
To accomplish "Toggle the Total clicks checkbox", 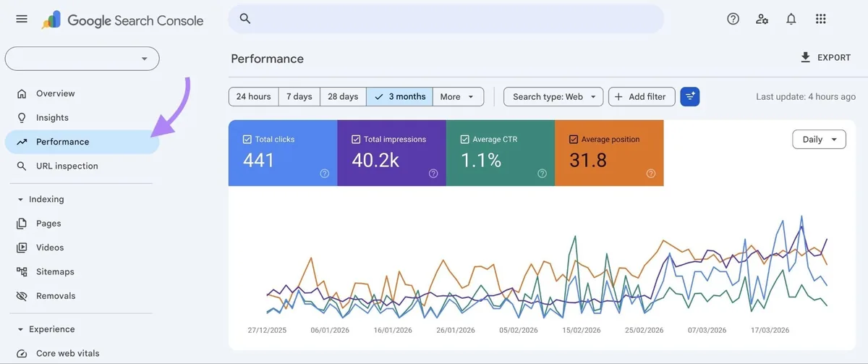I will click(247, 139).
